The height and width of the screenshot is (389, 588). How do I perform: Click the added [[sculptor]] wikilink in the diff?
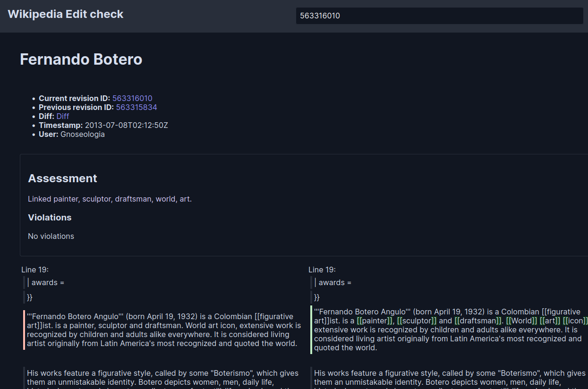click(x=417, y=321)
